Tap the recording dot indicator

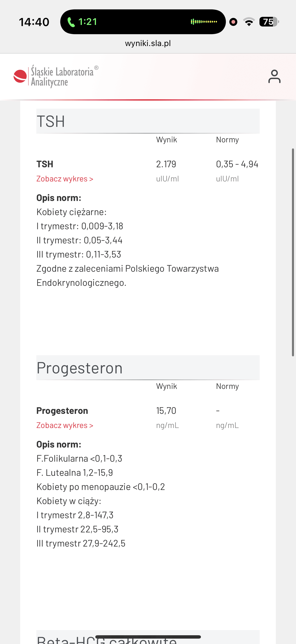233,22
